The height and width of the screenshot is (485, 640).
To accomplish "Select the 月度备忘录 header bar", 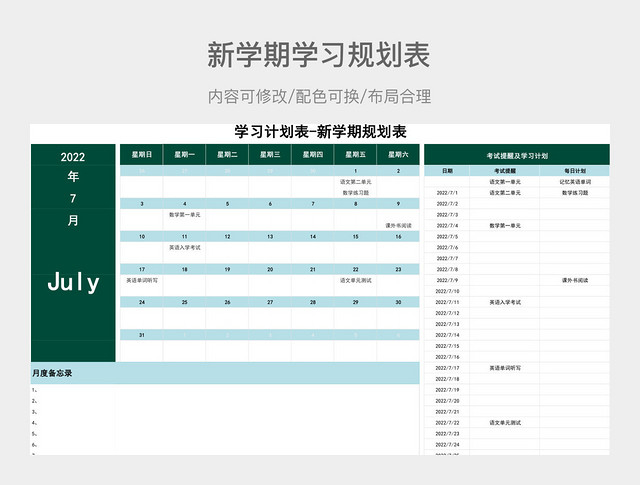I will coord(225,373).
